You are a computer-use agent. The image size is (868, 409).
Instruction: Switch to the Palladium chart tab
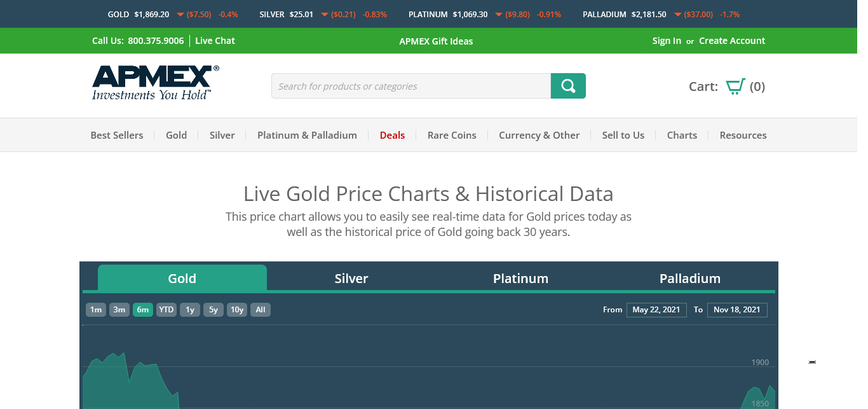tap(689, 279)
